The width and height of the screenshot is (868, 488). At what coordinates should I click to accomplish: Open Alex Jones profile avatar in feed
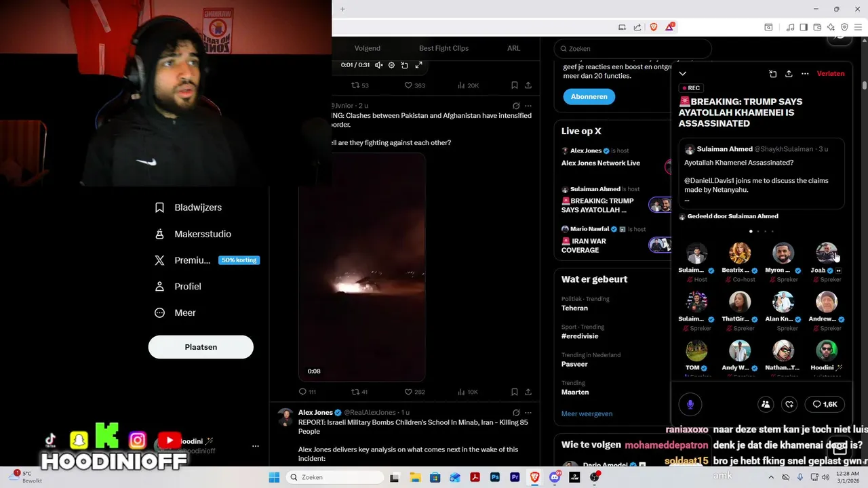click(285, 417)
